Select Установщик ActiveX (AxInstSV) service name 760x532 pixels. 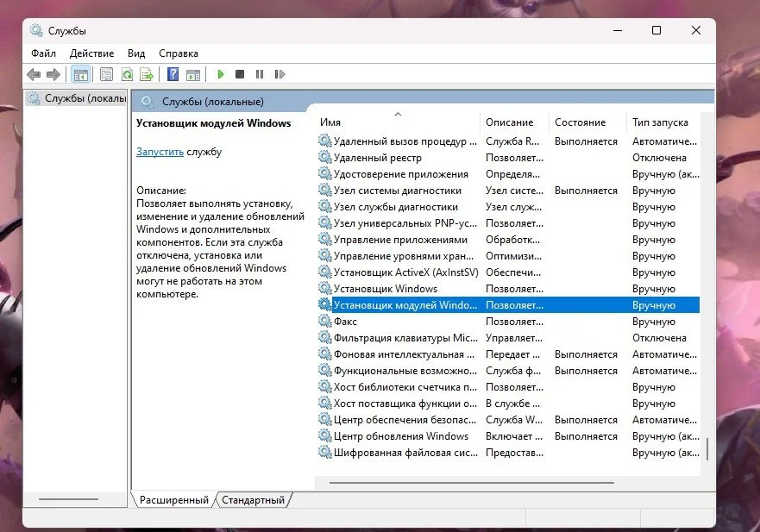click(x=405, y=272)
